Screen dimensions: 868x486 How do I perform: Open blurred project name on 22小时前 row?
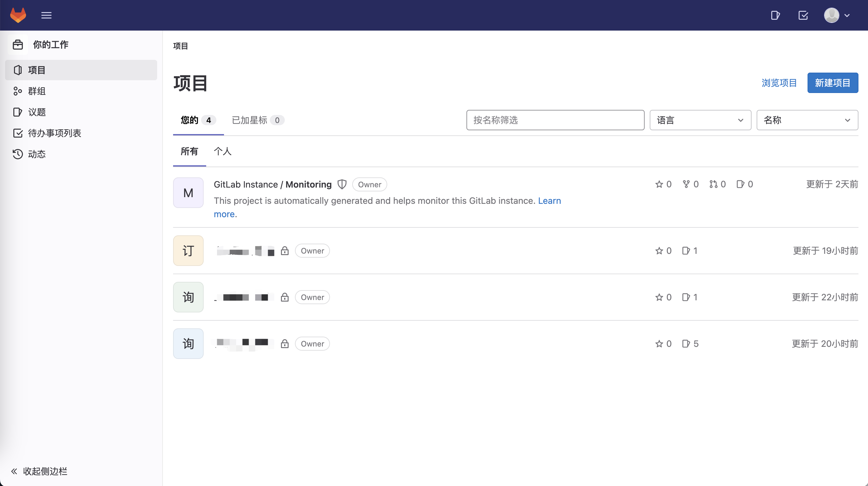(244, 297)
